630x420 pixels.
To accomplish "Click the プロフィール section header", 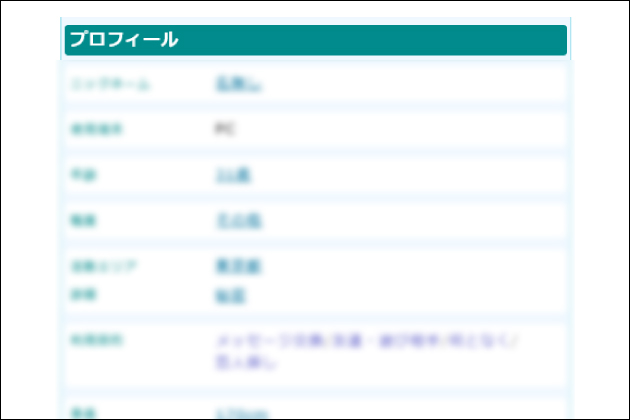I will click(315, 40).
